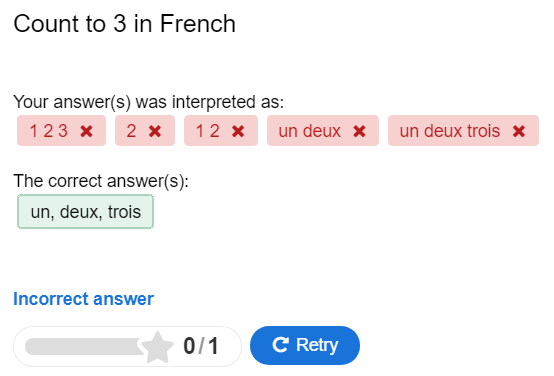Click the X icon on the "2" answer chip
This screenshot has height=376, width=554.
(155, 131)
